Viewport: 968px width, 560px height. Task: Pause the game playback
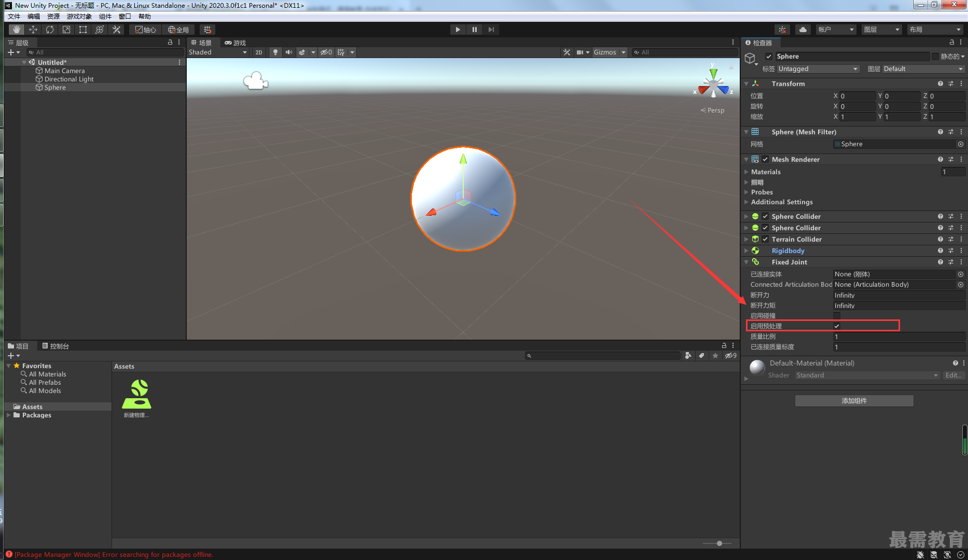[x=474, y=30]
